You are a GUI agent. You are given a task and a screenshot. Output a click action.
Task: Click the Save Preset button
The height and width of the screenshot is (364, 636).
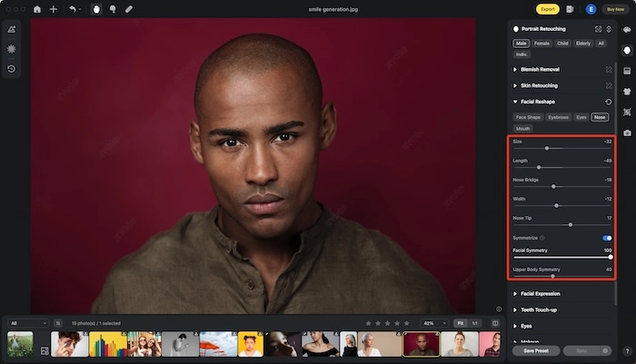tap(535, 350)
